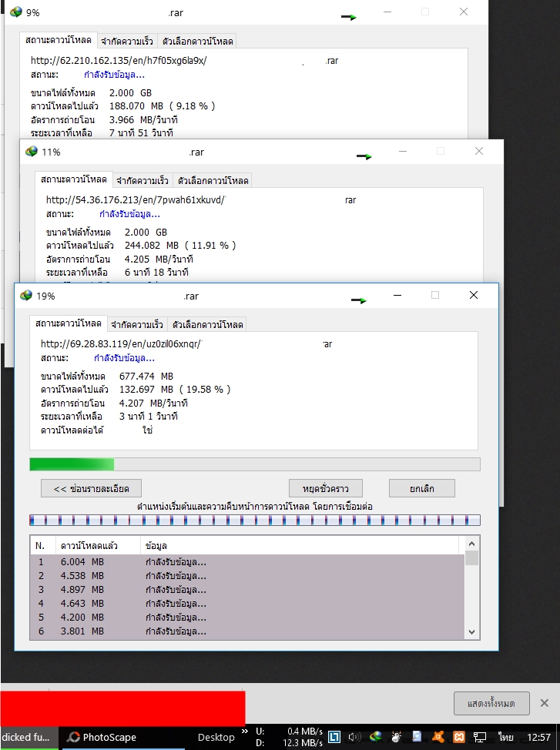Minimize the 19% download window
Screen dimensions: 560x750
[x=397, y=295]
